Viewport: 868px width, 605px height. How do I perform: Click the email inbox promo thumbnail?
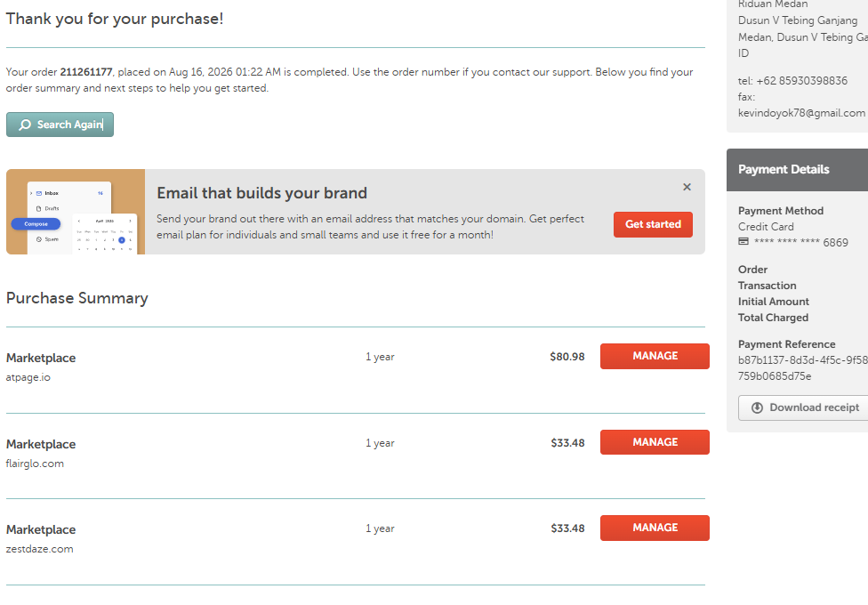coord(76,212)
